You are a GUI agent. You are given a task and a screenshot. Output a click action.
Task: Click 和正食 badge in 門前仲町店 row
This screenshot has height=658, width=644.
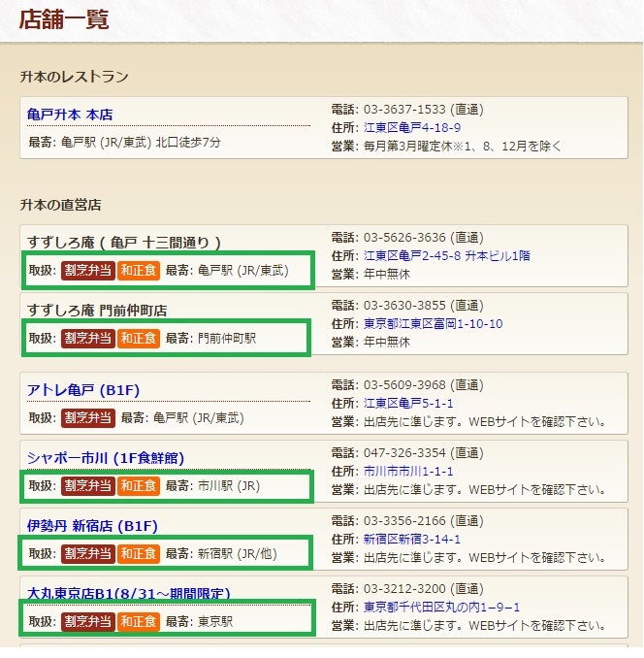point(139,339)
